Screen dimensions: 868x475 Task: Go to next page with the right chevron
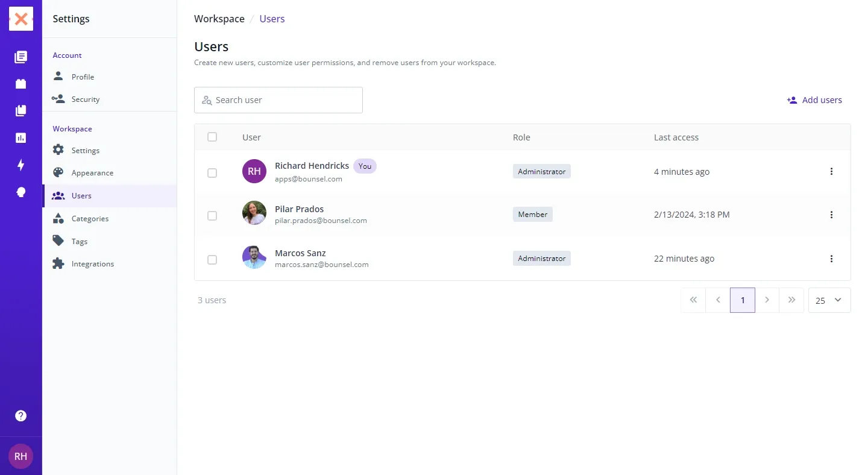tap(767, 300)
